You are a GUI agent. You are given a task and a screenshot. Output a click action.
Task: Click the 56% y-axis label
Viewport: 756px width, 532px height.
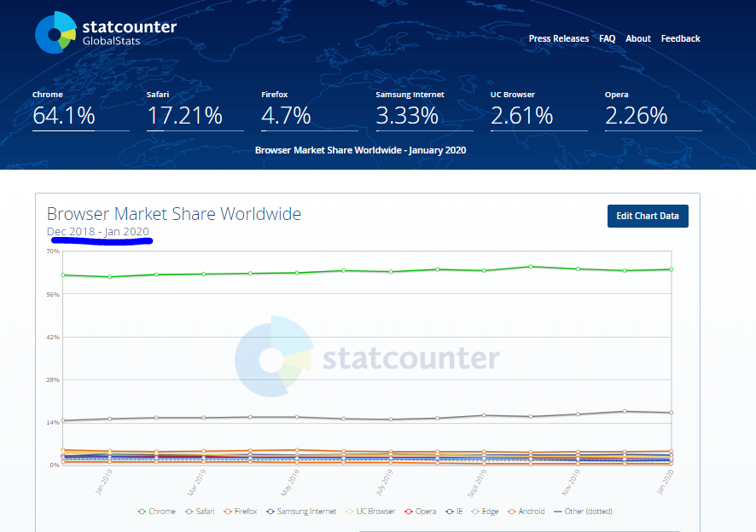[x=53, y=294]
